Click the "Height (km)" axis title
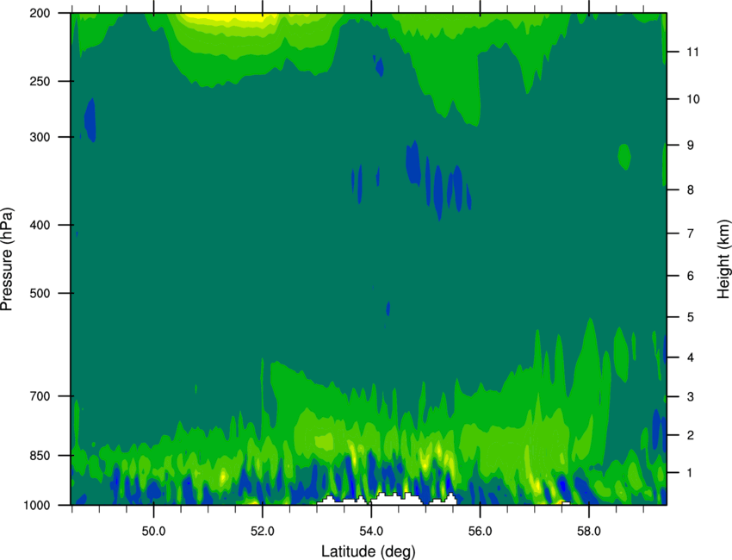This screenshot has height=560, width=732. click(723, 259)
